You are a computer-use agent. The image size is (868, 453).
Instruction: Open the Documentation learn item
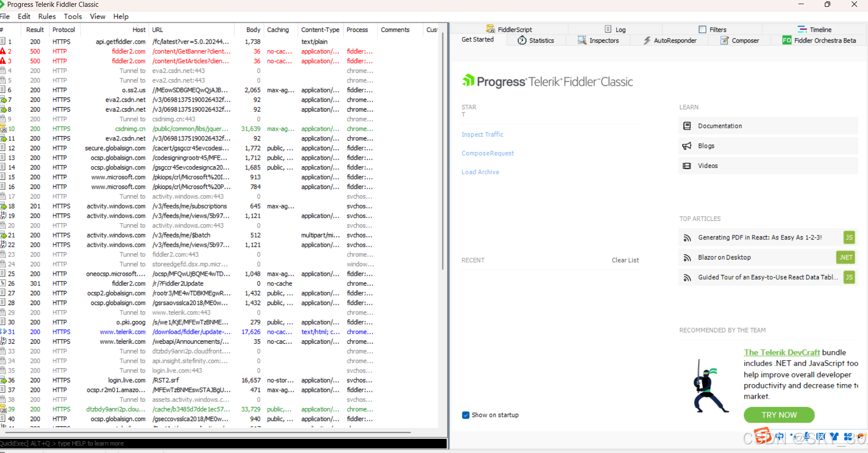coord(768,126)
